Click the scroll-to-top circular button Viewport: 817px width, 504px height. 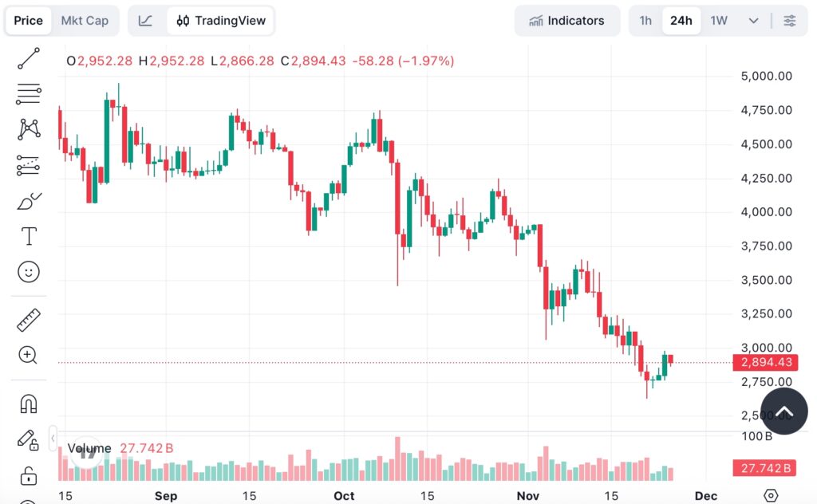coord(783,411)
